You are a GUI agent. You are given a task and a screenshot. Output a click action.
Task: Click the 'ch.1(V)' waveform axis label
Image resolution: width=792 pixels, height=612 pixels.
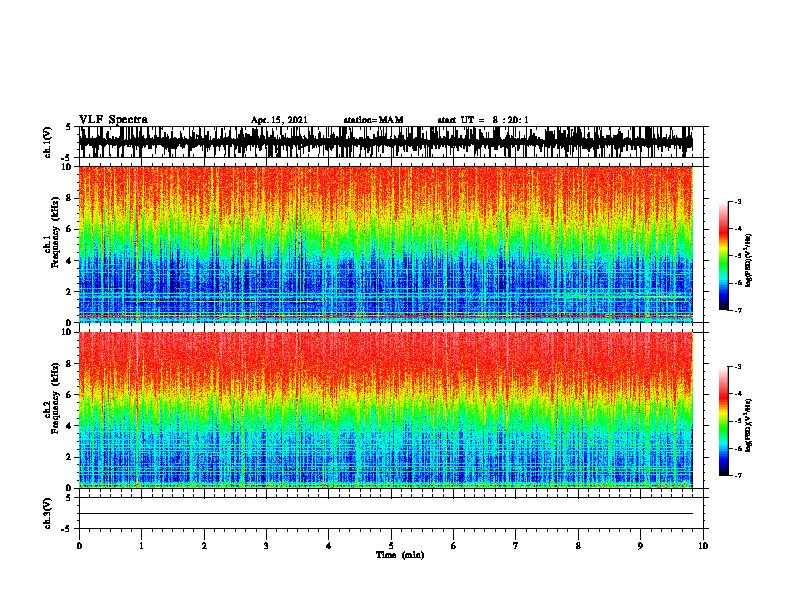48,142
